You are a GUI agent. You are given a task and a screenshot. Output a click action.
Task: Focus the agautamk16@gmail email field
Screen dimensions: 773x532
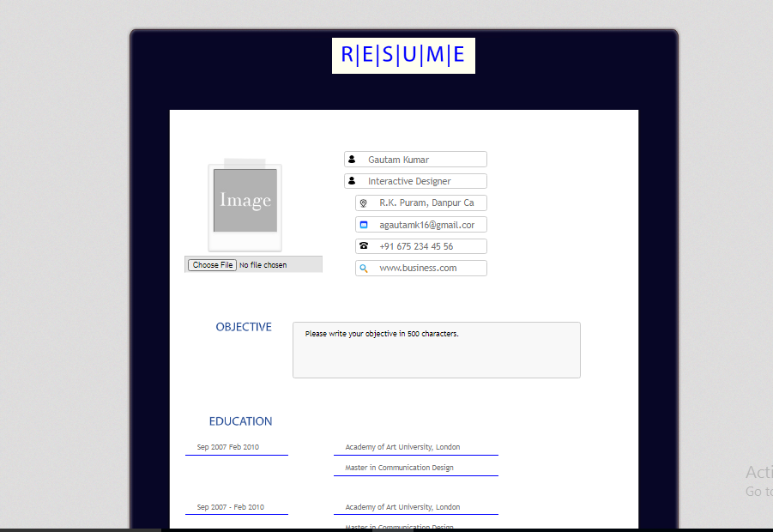click(x=421, y=225)
